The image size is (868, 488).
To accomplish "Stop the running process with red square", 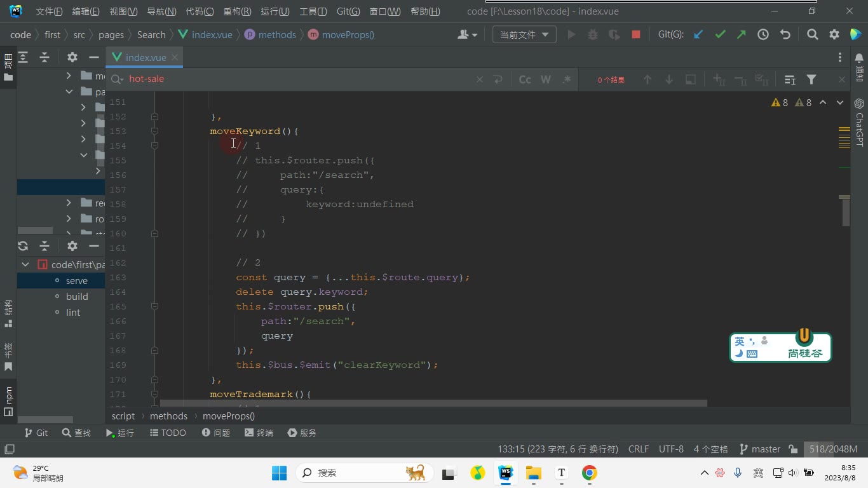I will pos(636,35).
